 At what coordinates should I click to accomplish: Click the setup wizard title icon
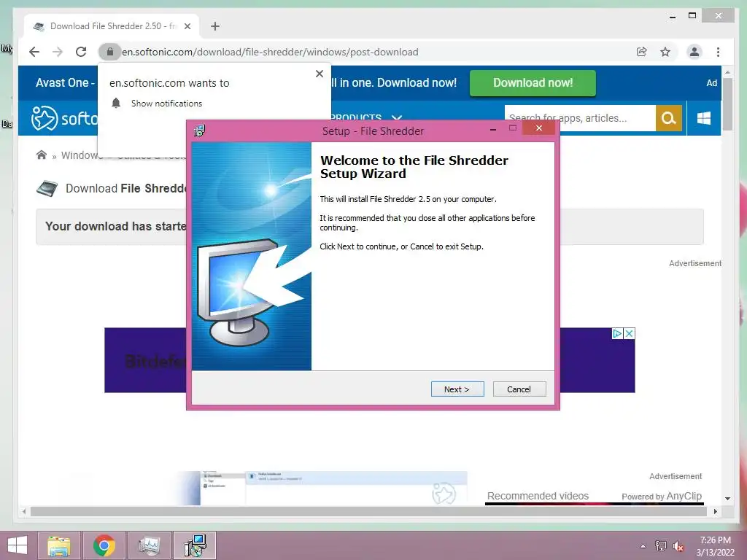click(x=200, y=131)
